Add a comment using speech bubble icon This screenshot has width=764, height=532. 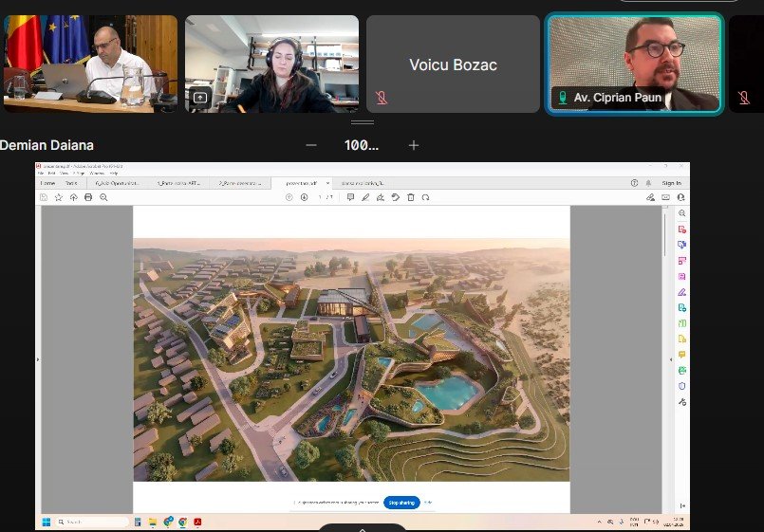click(x=350, y=197)
